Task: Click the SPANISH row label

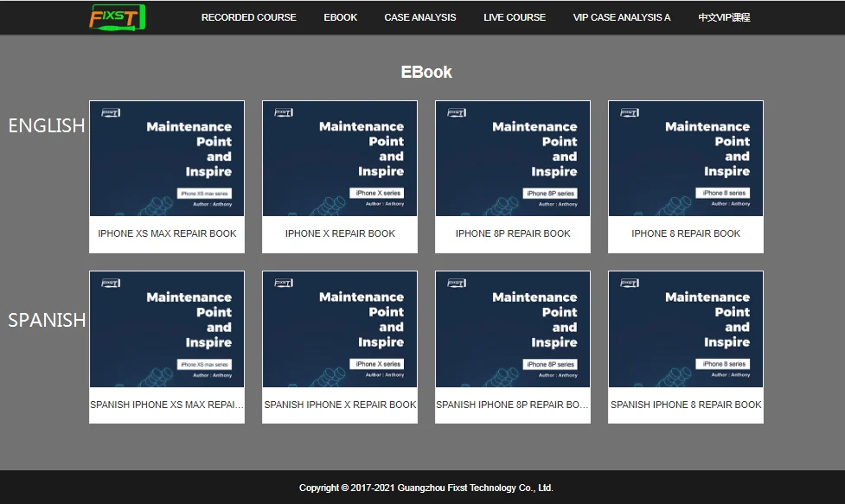Action: (x=47, y=321)
